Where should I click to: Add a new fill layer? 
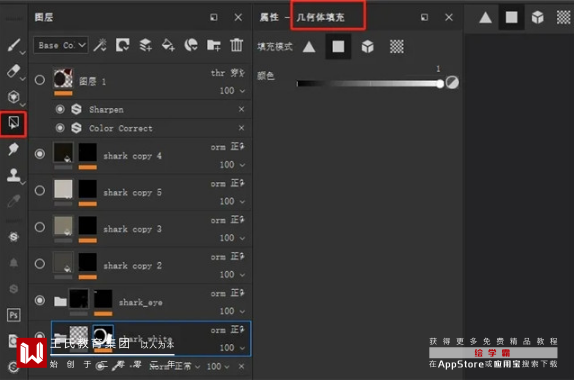click(x=168, y=45)
